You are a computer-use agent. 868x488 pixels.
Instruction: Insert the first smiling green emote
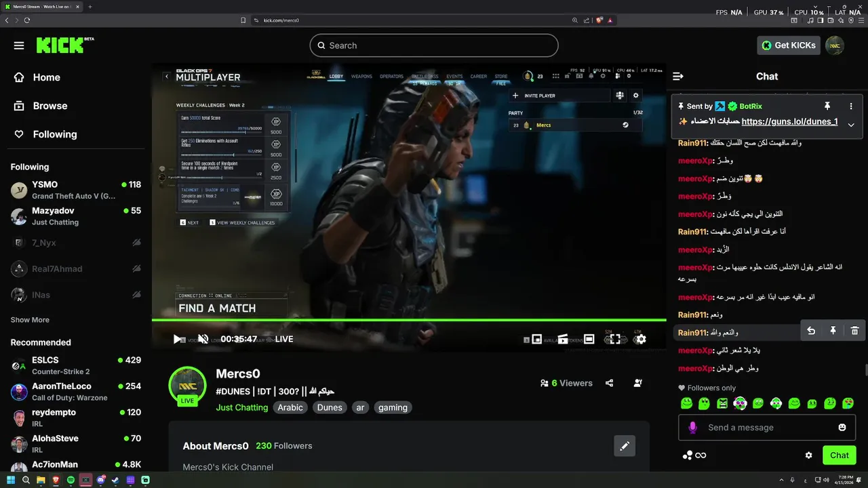point(686,403)
